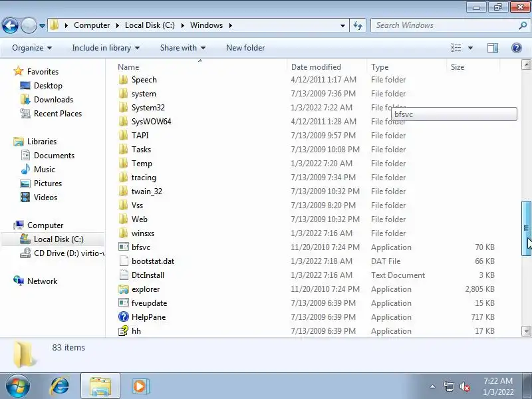The height and width of the screenshot is (399, 532).
Task: Open the Share with menu
Action: click(183, 48)
